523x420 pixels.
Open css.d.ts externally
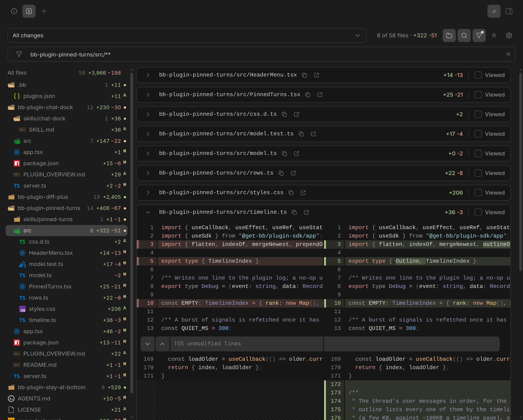click(x=297, y=114)
